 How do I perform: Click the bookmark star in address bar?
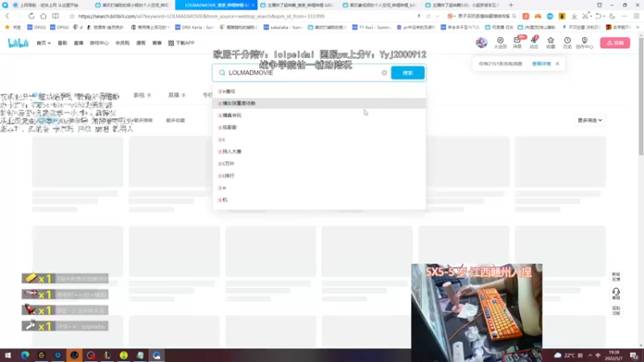coord(72,16)
